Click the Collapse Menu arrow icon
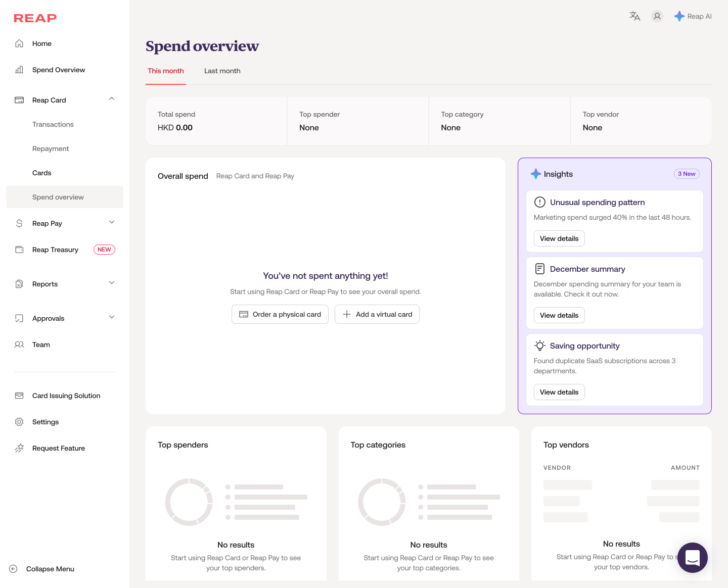The height and width of the screenshot is (588, 728). pos(14,569)
